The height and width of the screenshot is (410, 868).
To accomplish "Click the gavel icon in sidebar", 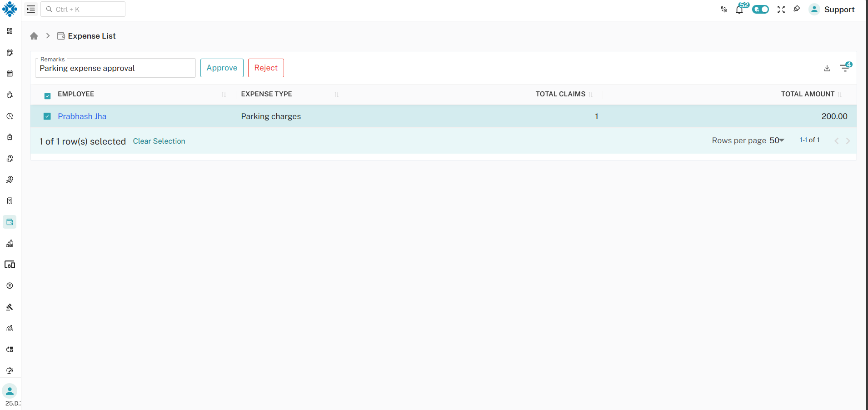I will [x=10, y=307].
